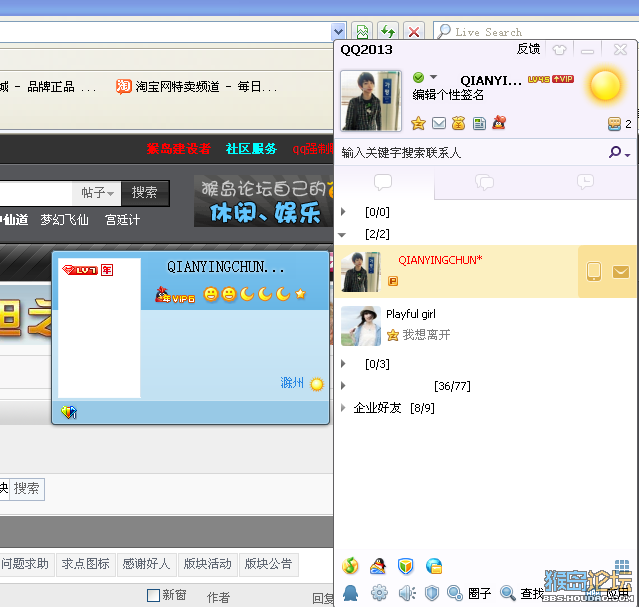This screenshot has height=607, width=639.
Task: Click the mail icon on QIANYINGCHUN row
Action: [x=621, y=271]
